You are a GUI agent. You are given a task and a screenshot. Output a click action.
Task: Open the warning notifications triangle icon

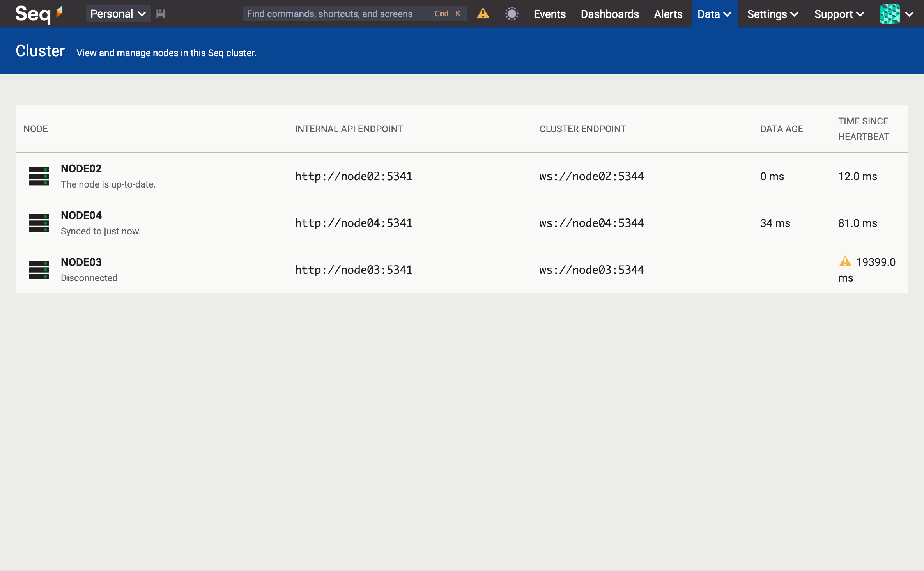click(483, 14)
